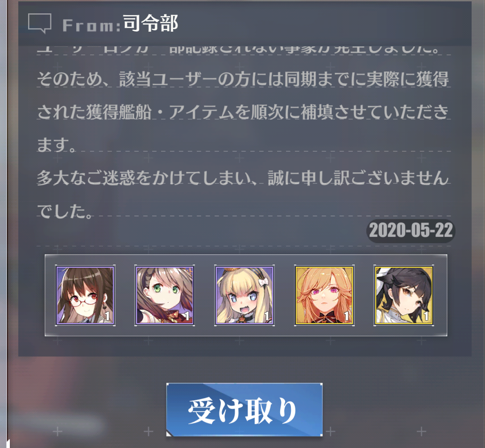
Task: Open the orange-haired gold-framed ship portrait
Action: click(x=324, y=295)
